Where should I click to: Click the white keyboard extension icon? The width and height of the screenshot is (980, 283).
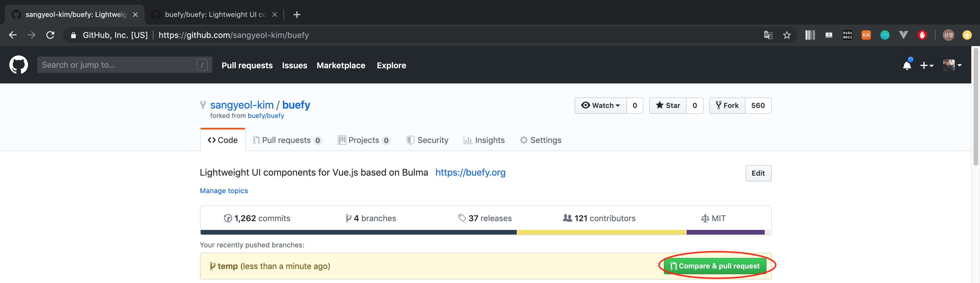click(829, 35)
